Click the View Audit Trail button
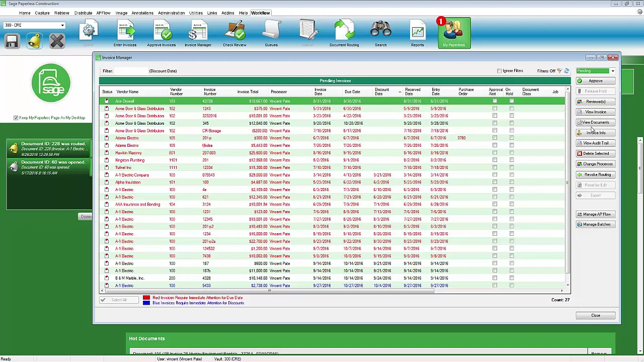The height and width of the screenshot is (362, 644). (596, 143)
